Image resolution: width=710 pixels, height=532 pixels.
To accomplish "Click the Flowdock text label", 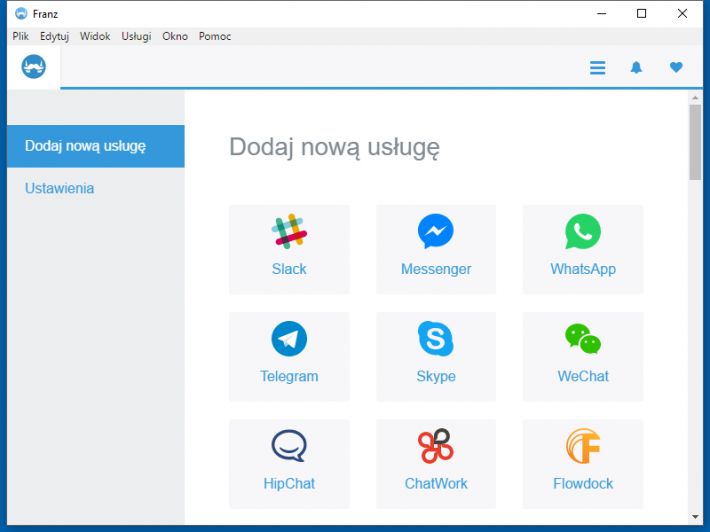I will coord(583,484).
